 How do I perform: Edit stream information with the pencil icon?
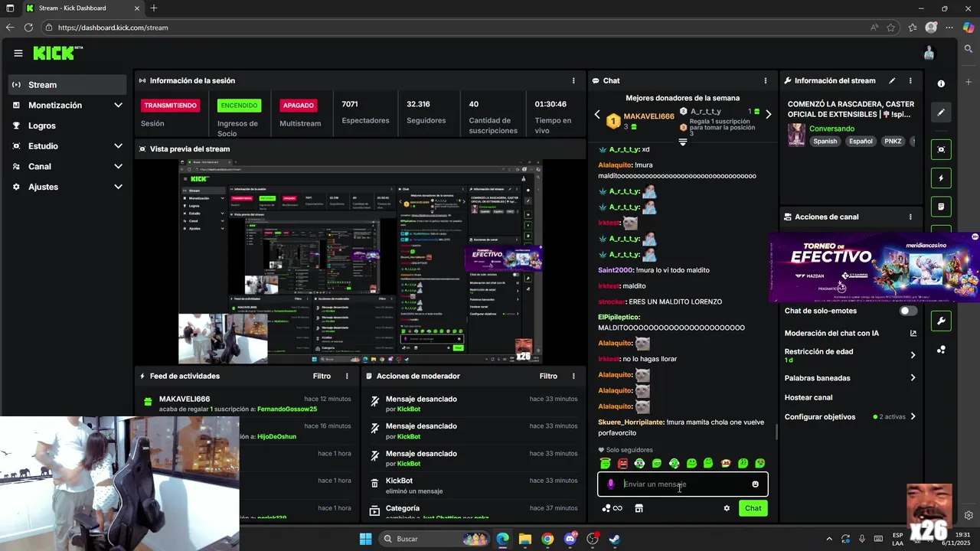tap(892, 80)
